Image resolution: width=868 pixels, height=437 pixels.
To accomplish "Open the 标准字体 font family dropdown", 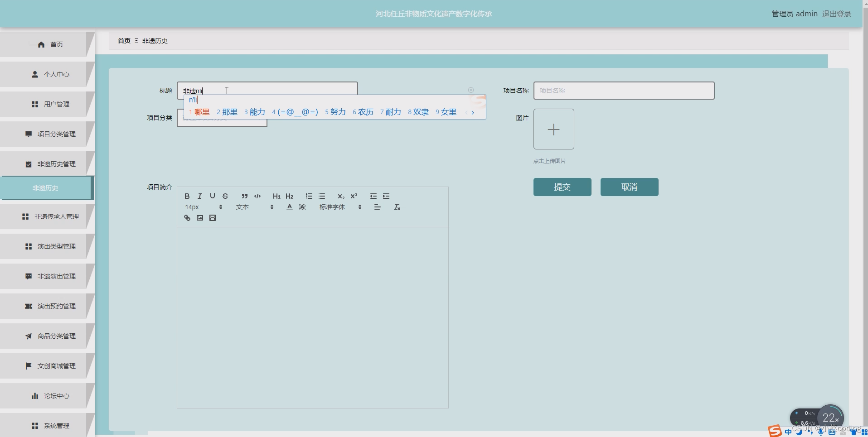I will [x=340, y=207].
